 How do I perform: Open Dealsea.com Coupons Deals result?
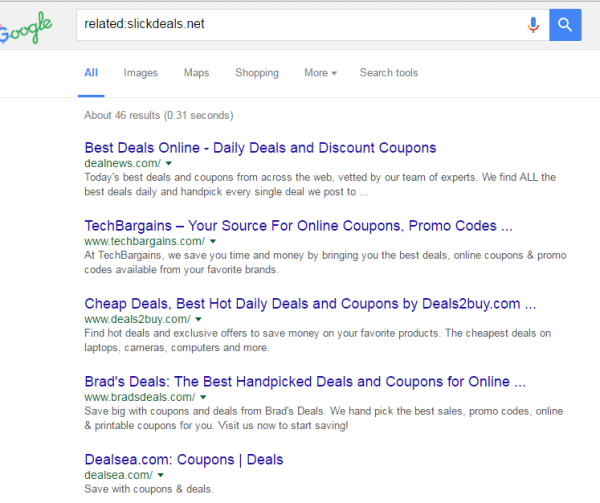[184, 460]
